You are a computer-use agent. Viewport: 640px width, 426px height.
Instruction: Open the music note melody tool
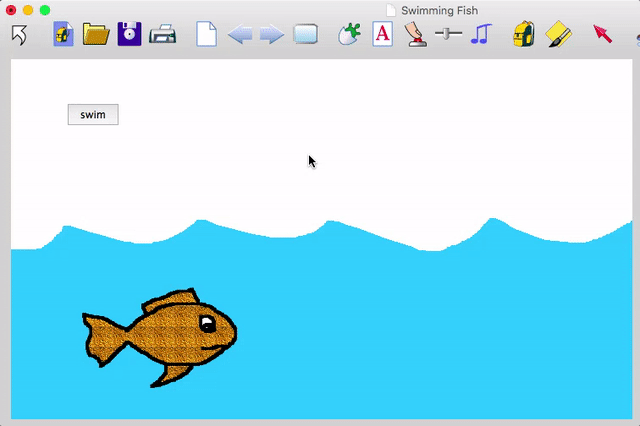pyautogui.click(x=481, y=34)
